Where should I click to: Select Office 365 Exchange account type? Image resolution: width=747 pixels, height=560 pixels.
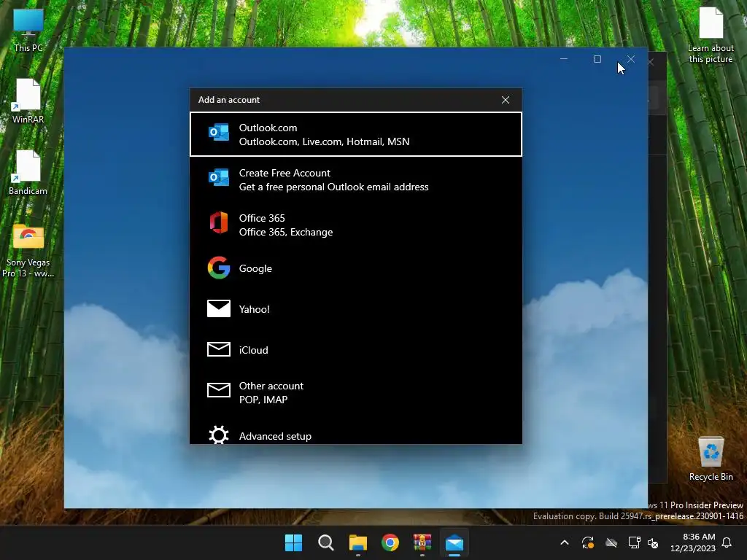356,225
